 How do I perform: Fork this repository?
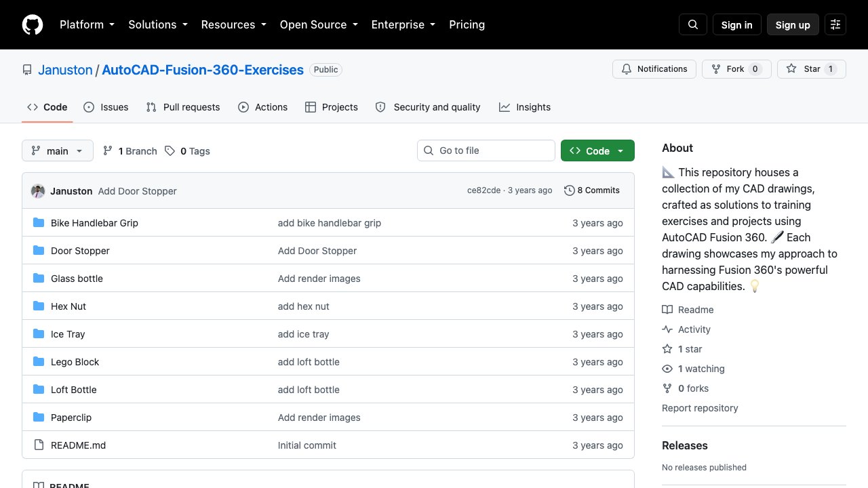point(736,69)
